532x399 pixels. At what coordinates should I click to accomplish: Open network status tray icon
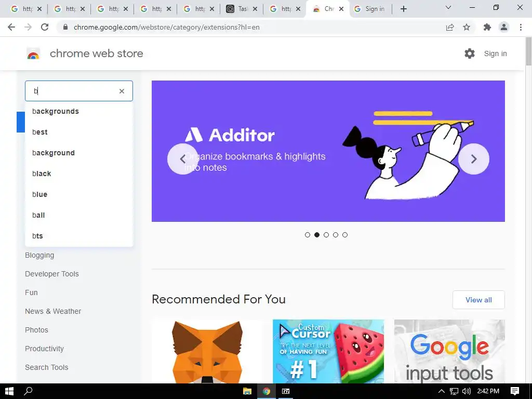[454, 391]
